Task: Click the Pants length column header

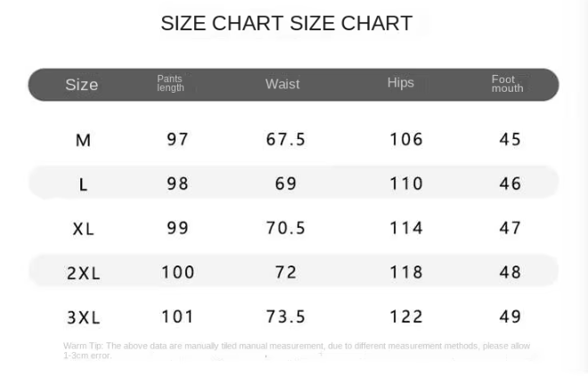Action: pyautogui.click(x=170, y=84)
